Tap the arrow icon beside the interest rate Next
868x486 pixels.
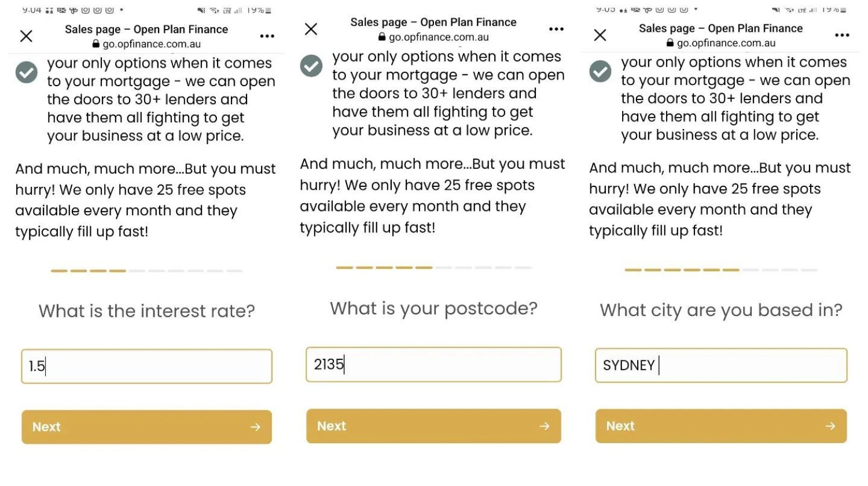[x=255, y=427]
